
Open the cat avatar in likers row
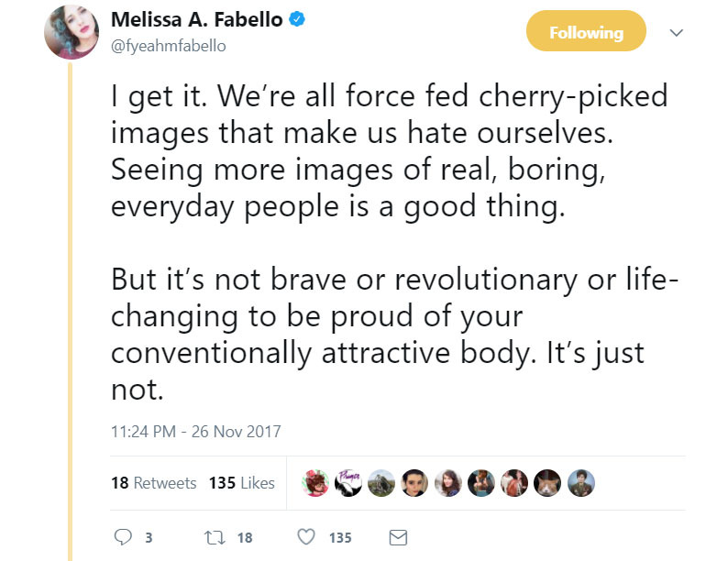click(x=548, y=482)
